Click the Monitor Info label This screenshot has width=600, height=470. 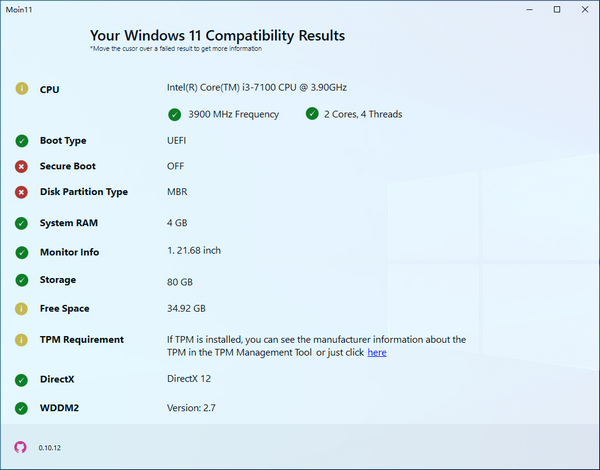coord(69,252)
